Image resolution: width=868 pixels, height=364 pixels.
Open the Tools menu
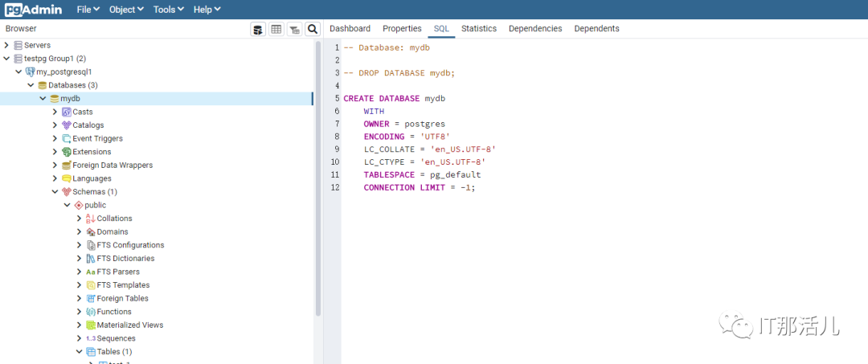coord(168,10)
